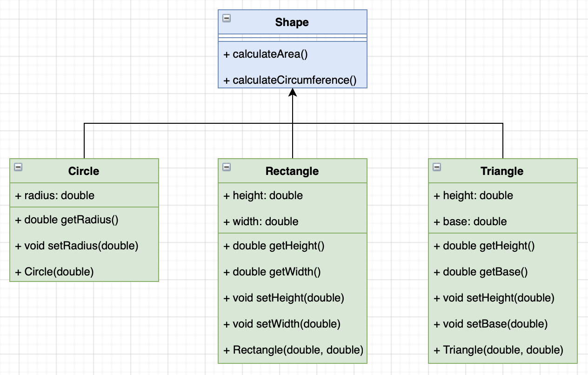Viewport: 588px width, 375px height.
Task: Collapse the Circle class box
Action: [18, 167]
